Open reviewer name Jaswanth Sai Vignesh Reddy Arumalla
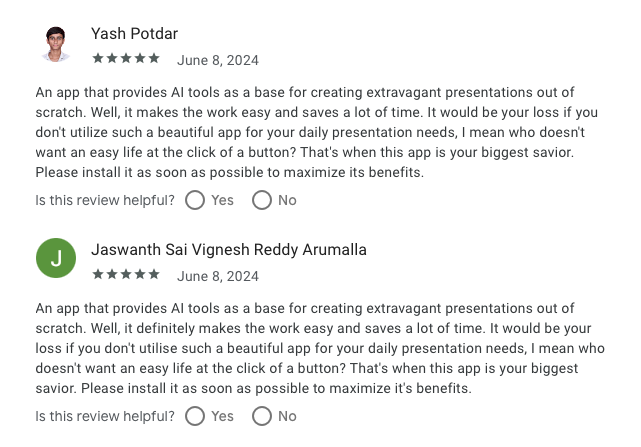This screenshot has height=447, width=641. click(x=229, y=250)
